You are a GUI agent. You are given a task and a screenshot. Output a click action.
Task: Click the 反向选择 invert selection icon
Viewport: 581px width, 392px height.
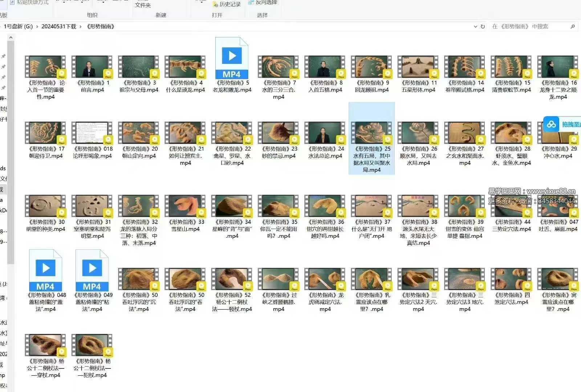pos(251,3)
